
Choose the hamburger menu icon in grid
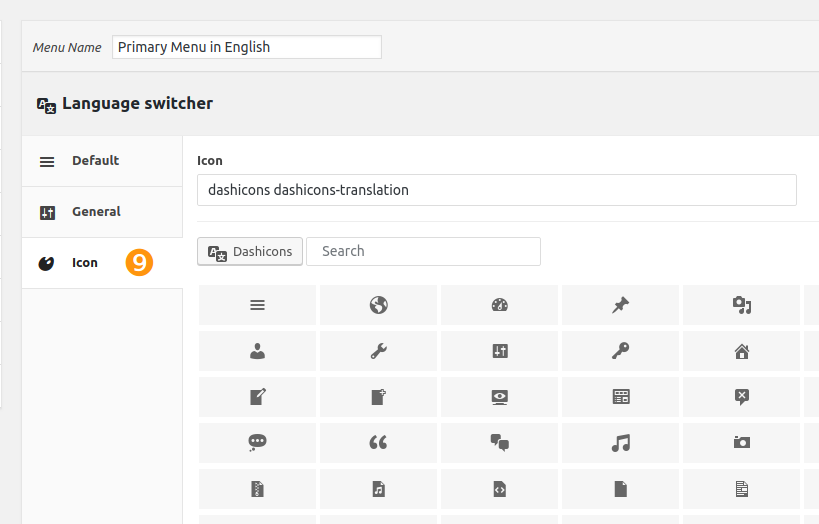257,305
